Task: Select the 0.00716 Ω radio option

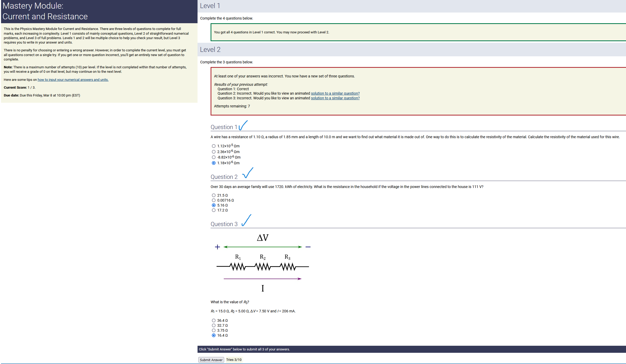Action: point(214,200)
